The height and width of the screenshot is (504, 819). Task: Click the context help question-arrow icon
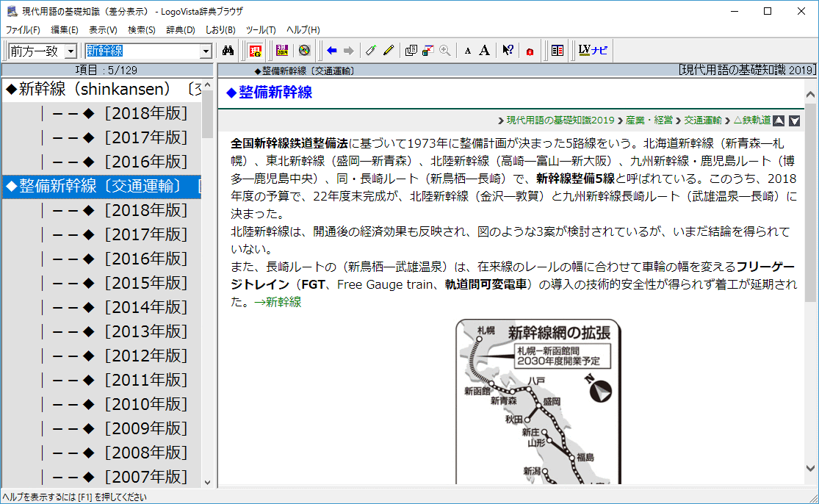(508, 51)
